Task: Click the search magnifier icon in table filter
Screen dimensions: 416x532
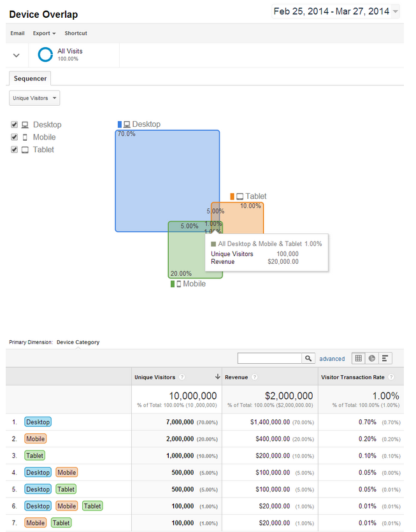Action: (x=308, y=359)
